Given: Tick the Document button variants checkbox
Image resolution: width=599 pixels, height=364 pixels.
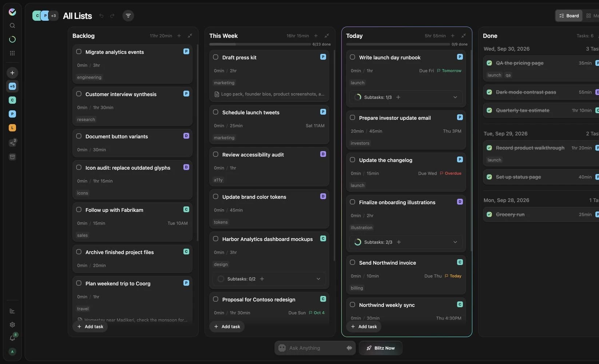Looking at the screenshot, I should [x=79, y=136].
